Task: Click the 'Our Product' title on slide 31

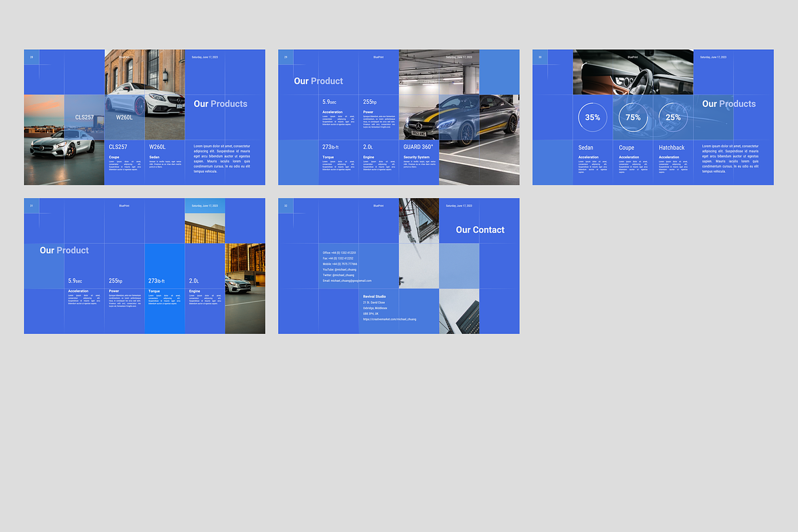Action: (x=64, y=250)
